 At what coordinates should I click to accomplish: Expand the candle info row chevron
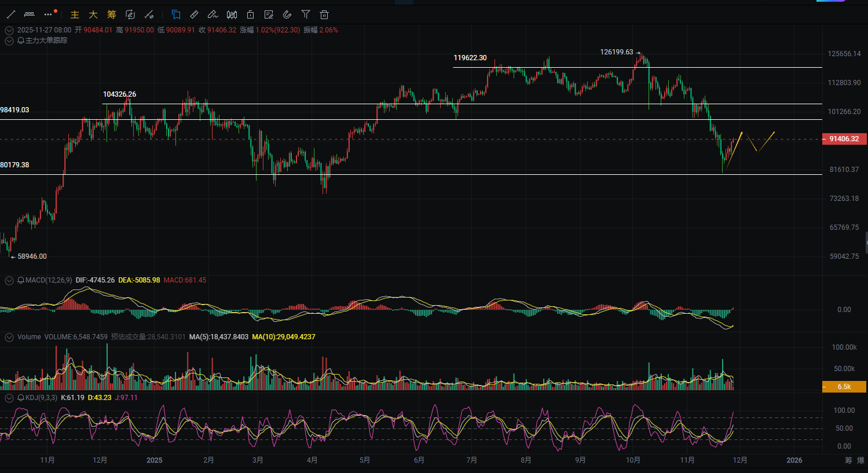point(9,30)
